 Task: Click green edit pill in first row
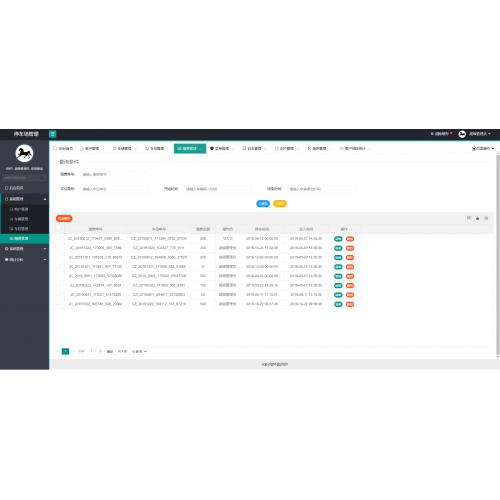[338, 239]
